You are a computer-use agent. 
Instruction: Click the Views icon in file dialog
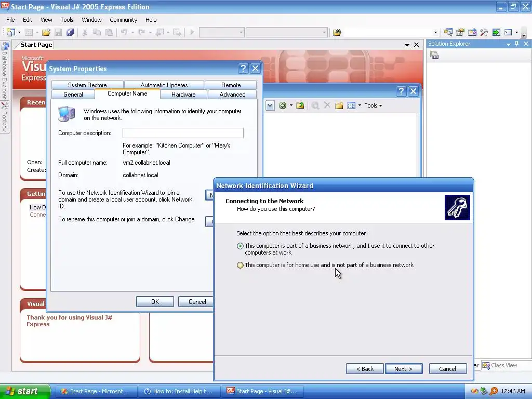tap(351, 105)
